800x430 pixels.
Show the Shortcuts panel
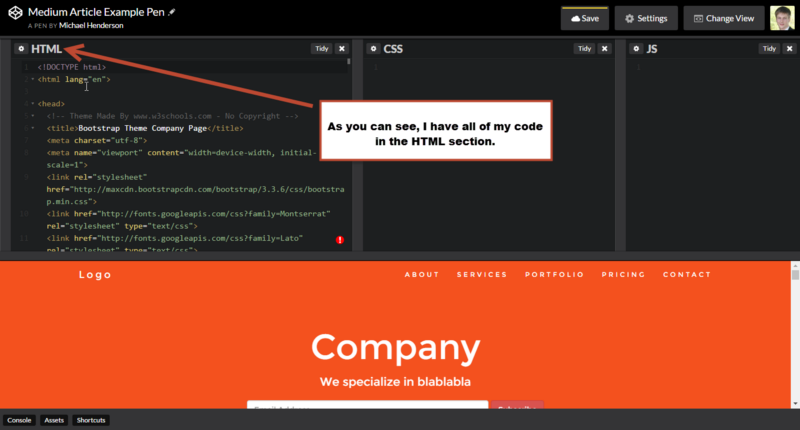coord(91,420)
